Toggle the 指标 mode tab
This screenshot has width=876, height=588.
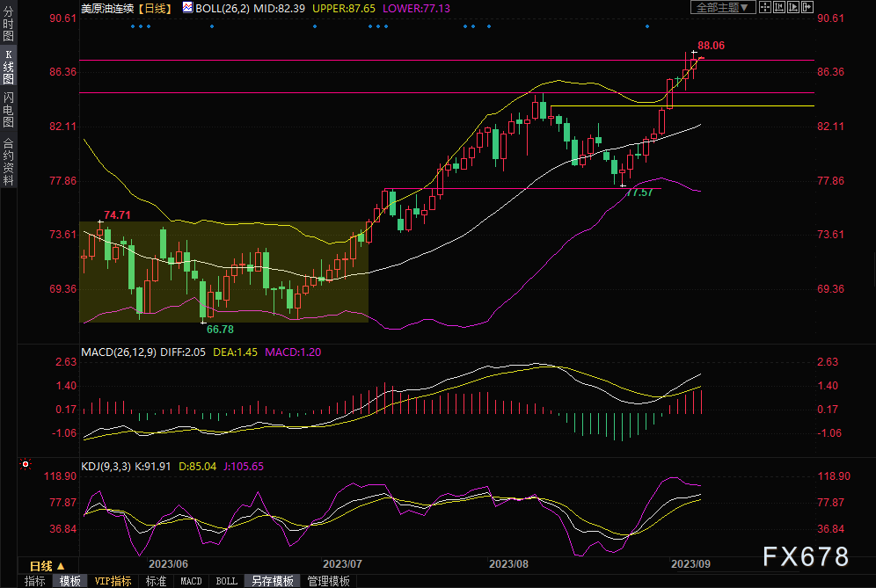34,581
